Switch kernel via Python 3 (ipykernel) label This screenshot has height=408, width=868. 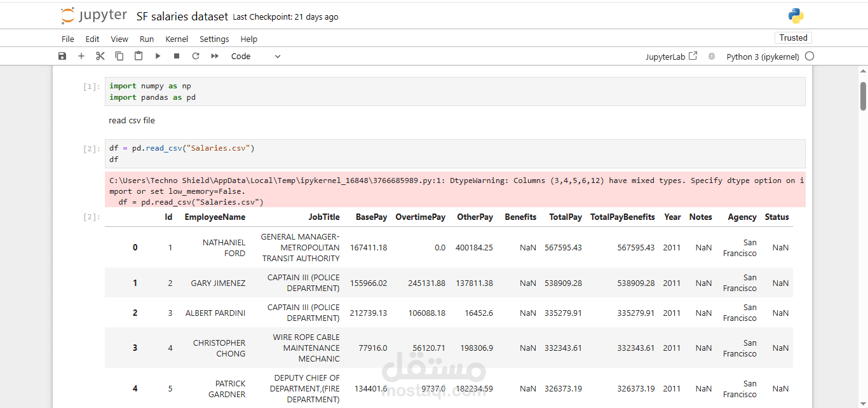(x=763, y=56)
